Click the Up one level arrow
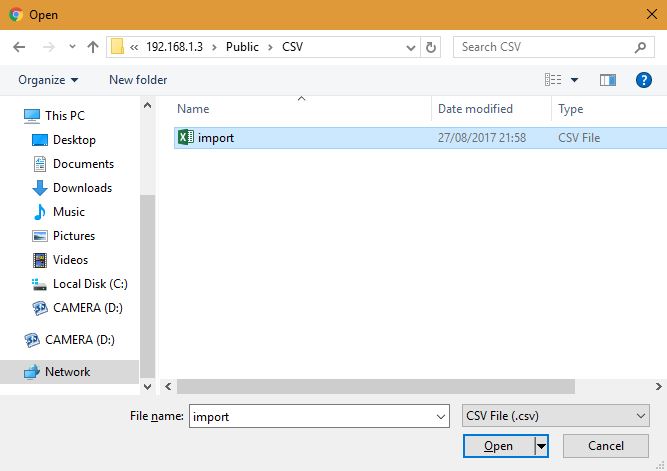The height and width of the screenshot is (471, 667). [x=93, y=47]
